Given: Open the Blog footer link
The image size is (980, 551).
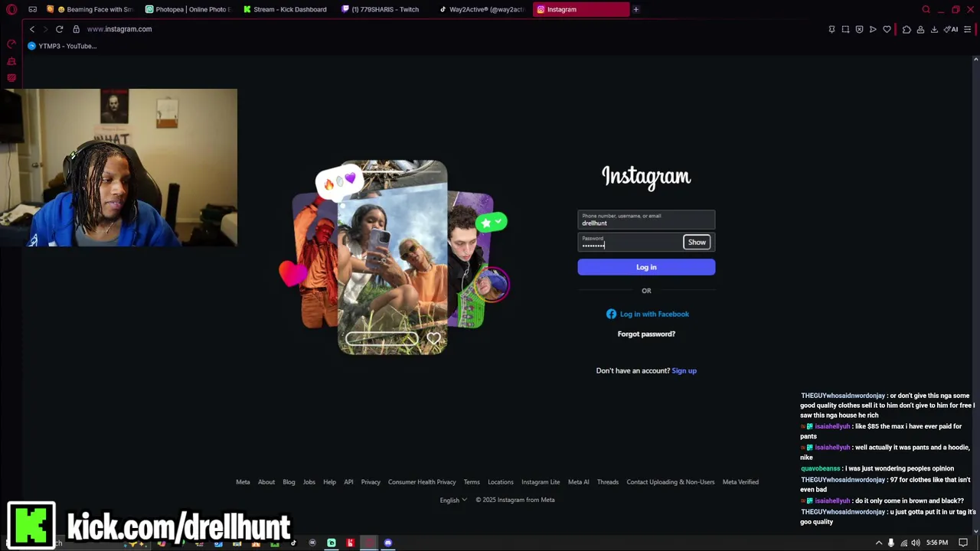Looking at the screenshot, I should [289, 482].
